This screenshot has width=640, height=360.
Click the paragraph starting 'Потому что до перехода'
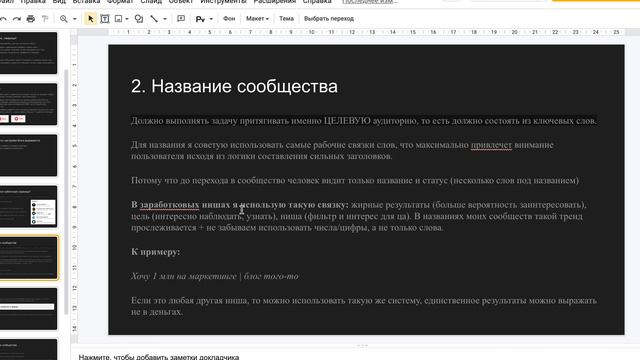coord(355,180)
